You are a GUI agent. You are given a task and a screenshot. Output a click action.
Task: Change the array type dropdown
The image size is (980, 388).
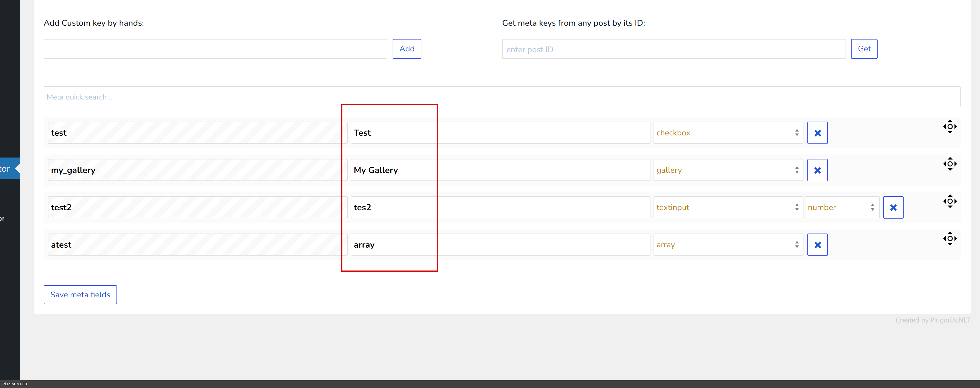pos(727,244)
